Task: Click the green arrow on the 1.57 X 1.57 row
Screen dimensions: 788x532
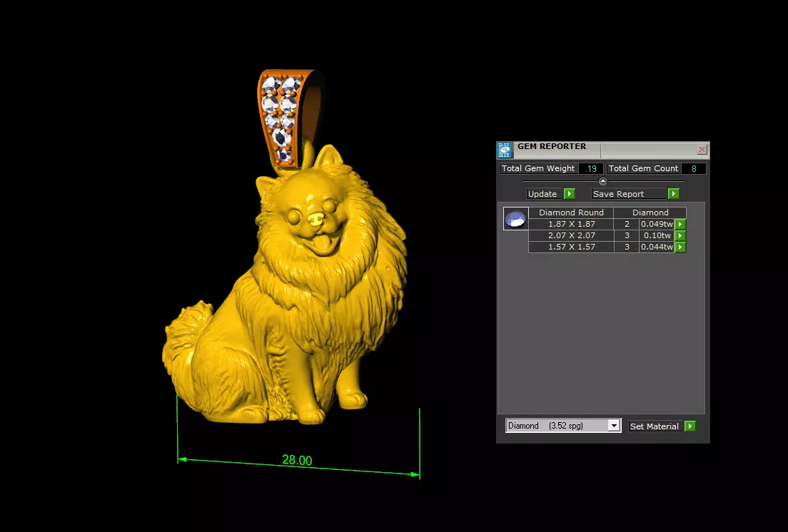Action: click(680, 247)
